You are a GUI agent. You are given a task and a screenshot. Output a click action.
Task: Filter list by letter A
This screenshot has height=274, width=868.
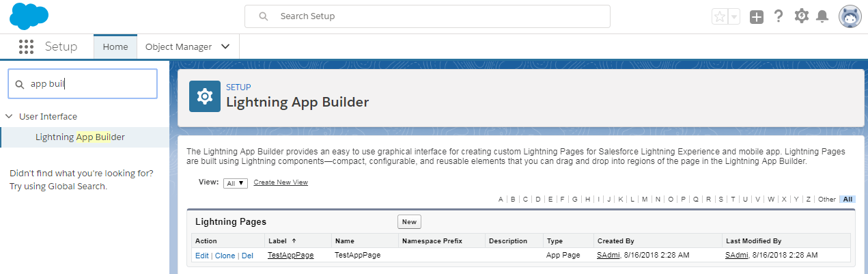[x=501, y=200]
